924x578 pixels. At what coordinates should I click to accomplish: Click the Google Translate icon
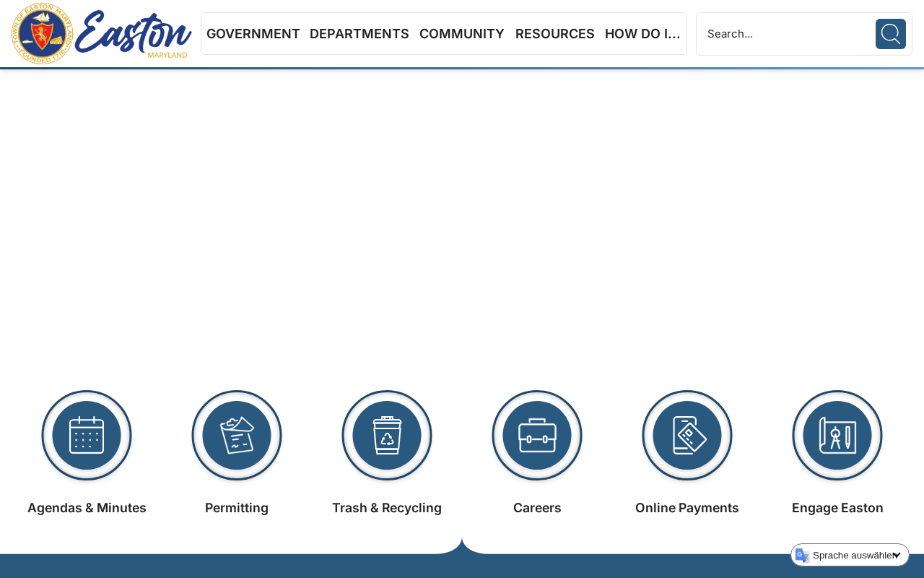tap(802, 555)
